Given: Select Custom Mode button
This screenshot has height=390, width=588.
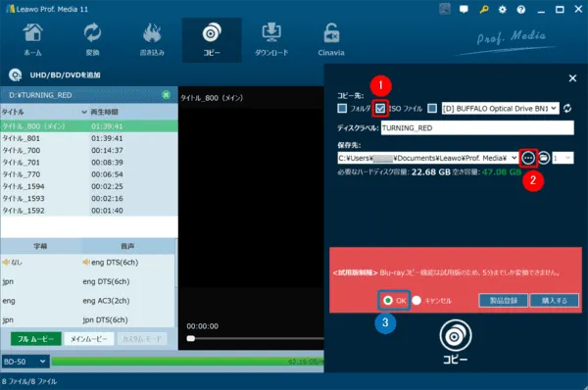Looking at the screenshot, I should [x=142, y=339].
